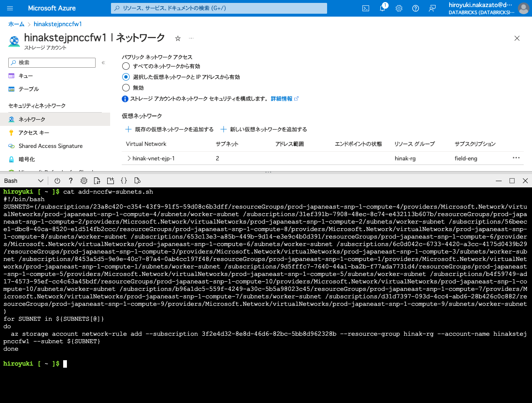Open the user account avatar
Screen dimensions: 532x403
[523, 8]
